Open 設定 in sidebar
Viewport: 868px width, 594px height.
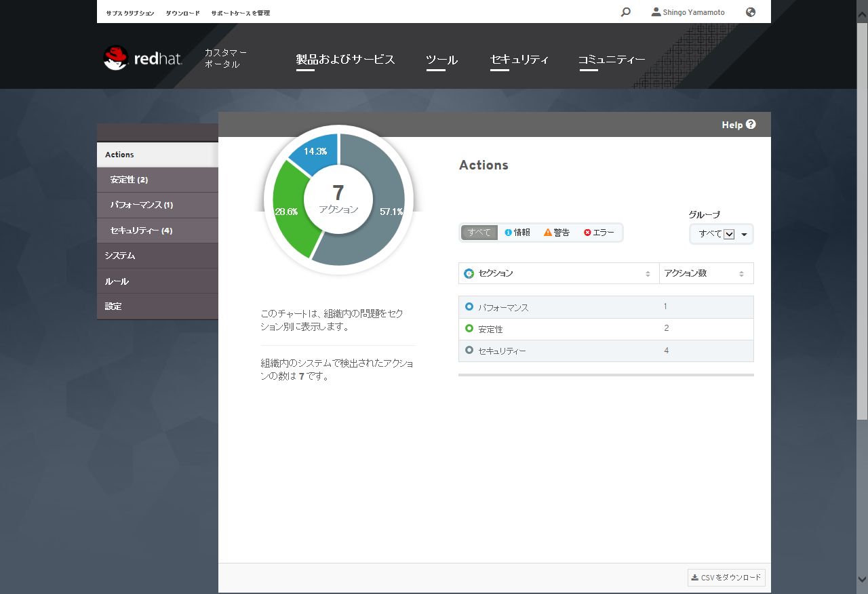(x=157, y=306)
